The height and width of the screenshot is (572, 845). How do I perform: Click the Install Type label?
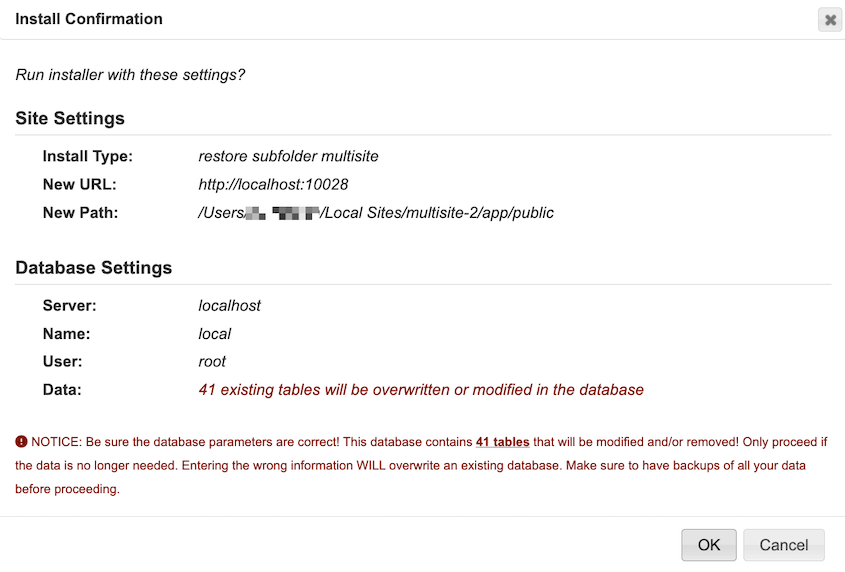tap(87, 156)
